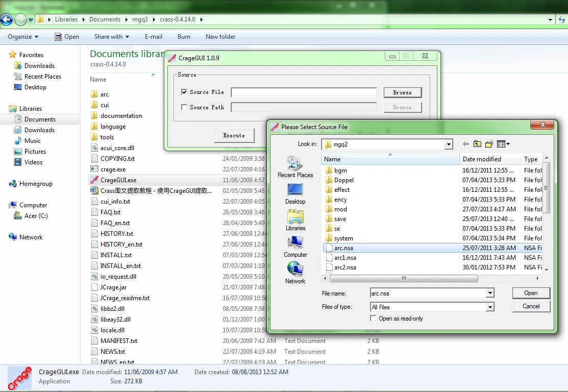Screen dimensions: 568x392
Task: Expand the File name dropdown arrow
Action: click(490, 293)
